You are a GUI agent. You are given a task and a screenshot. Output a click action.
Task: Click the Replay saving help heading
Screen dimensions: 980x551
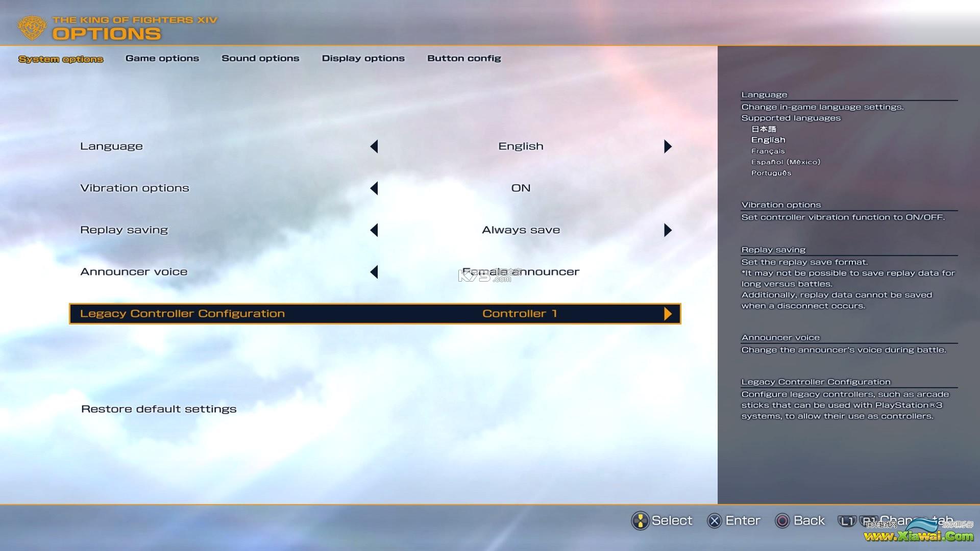(x=773, y=250)
